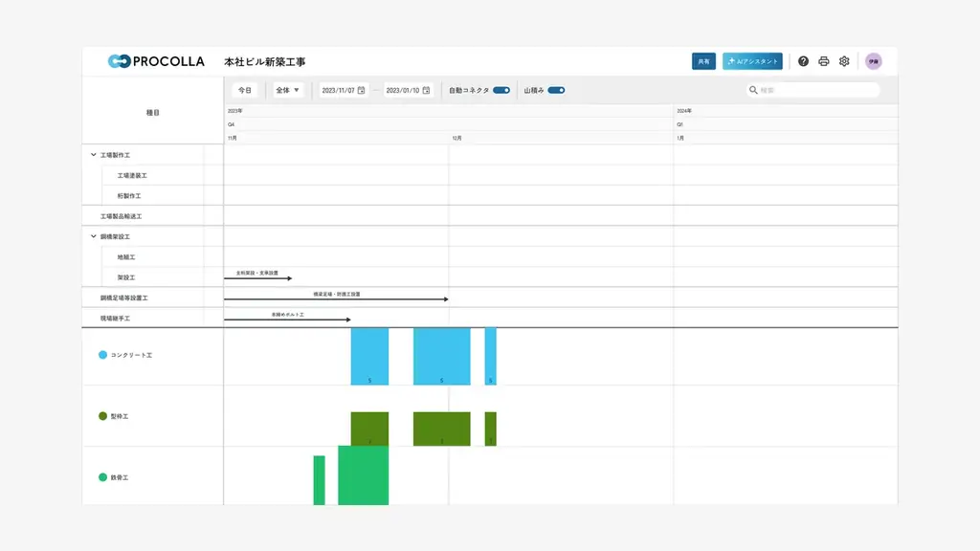980x551 pixels.
Task: Collapse the 鋼橋架設工 group
Action: 94,236
